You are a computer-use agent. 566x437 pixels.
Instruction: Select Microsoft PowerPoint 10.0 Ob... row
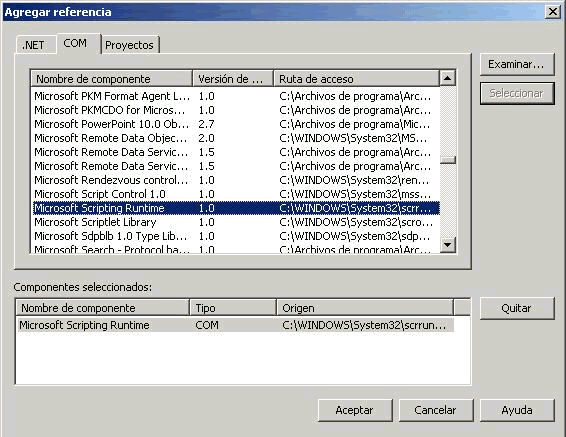point(236,124)
